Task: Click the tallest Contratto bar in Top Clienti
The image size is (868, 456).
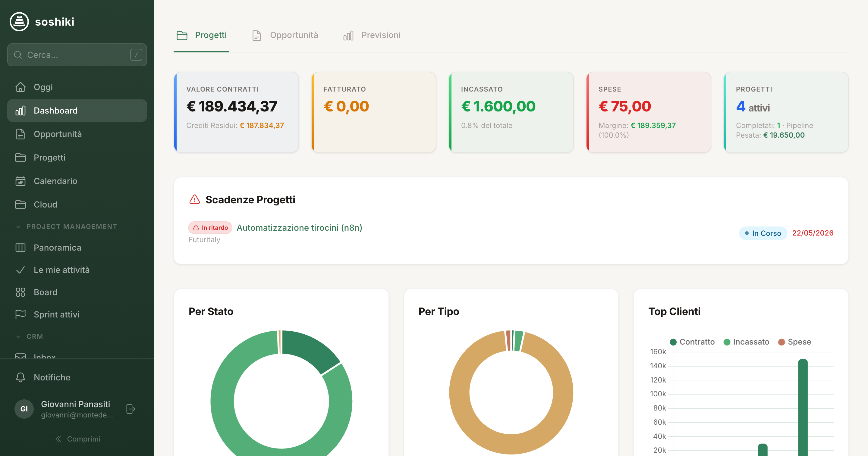Action: pyautogui.click(x=803, y=408)
